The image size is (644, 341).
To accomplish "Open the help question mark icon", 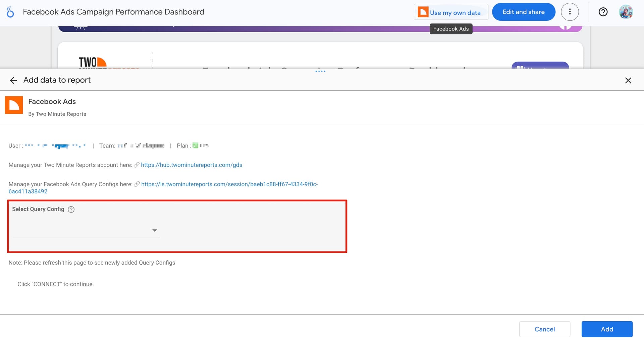I will (x=603, y=12).
